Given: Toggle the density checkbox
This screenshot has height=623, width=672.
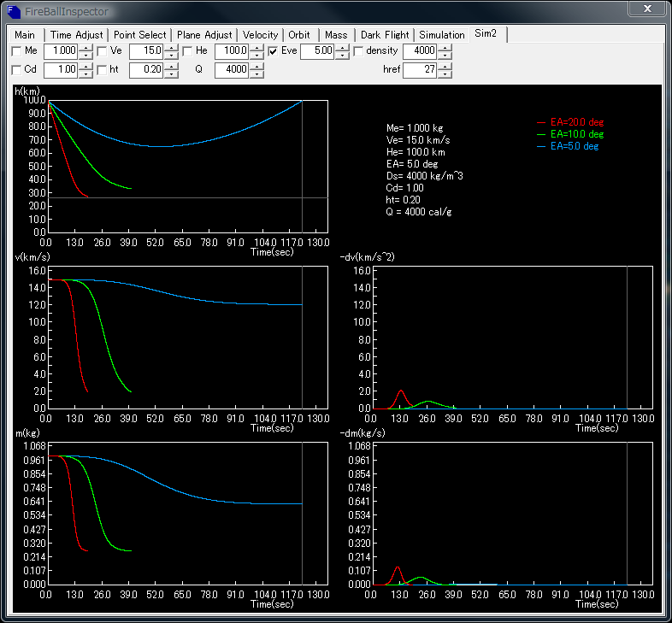Looking at the screenshot, I should click(x=358, y=51).
